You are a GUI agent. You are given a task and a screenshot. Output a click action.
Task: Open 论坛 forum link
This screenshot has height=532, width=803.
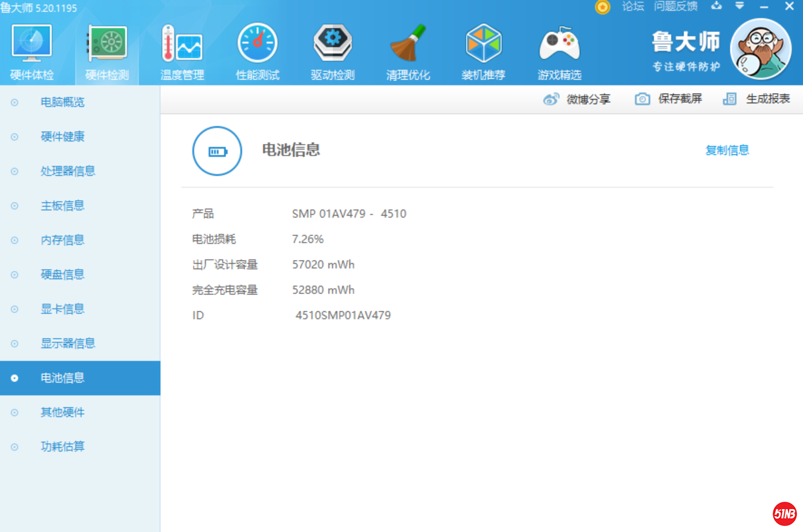click(x=633, y=7)
